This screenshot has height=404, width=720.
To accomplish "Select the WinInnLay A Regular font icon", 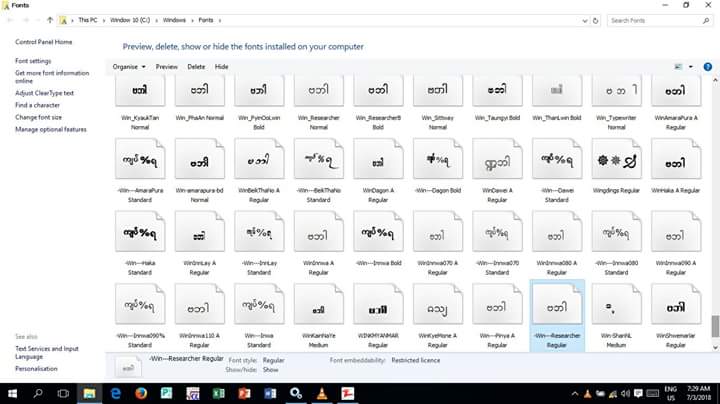I will 199,232.
